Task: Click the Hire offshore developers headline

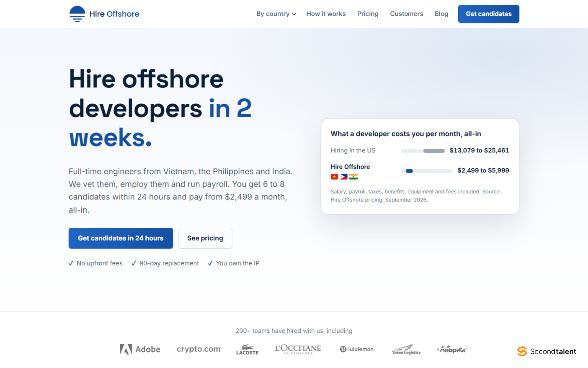Action: (x=160, y=108)
